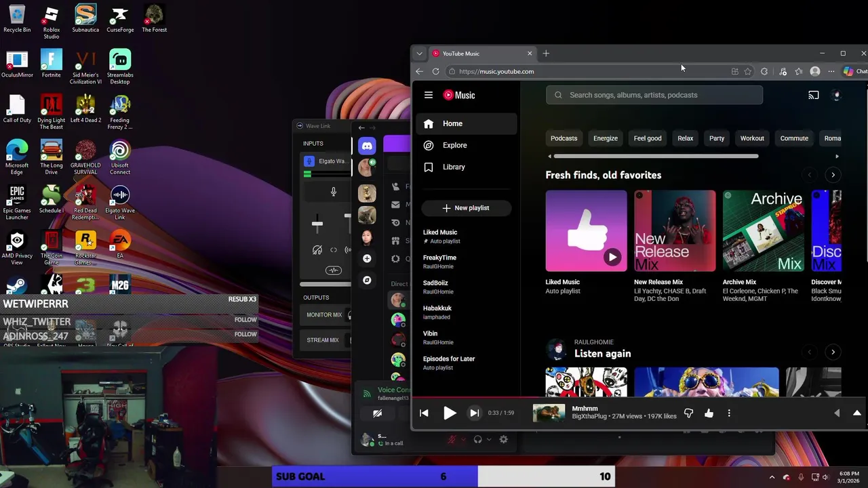Select the Commute chip

794,138
